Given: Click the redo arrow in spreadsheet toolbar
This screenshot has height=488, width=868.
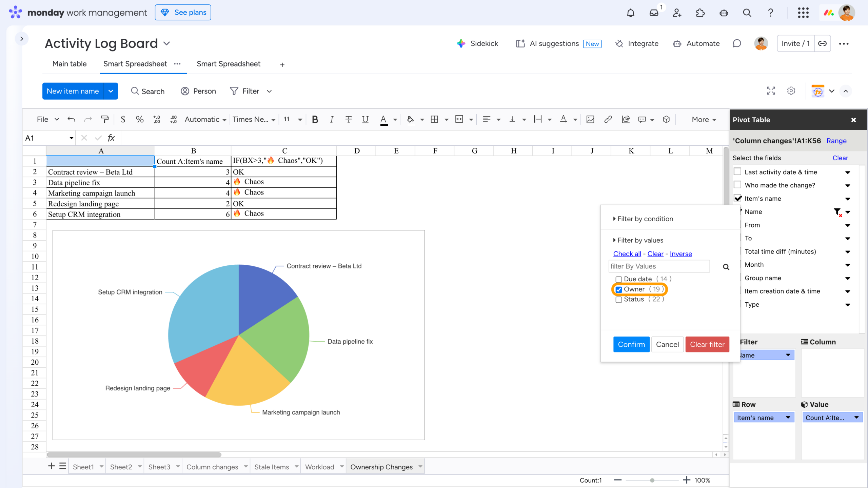Looking at the screenshot, I should 88,119.
